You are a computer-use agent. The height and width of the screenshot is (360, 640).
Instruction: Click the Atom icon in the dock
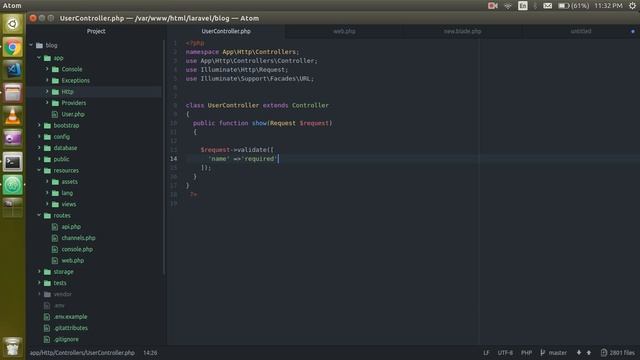click(13, 185)
